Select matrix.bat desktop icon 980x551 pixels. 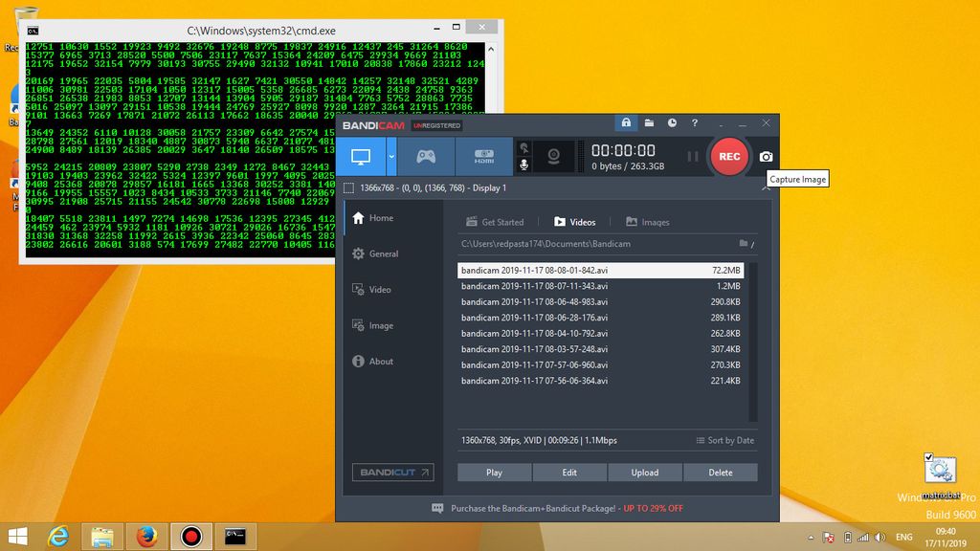pyautogui.click(x=940, y=476)
